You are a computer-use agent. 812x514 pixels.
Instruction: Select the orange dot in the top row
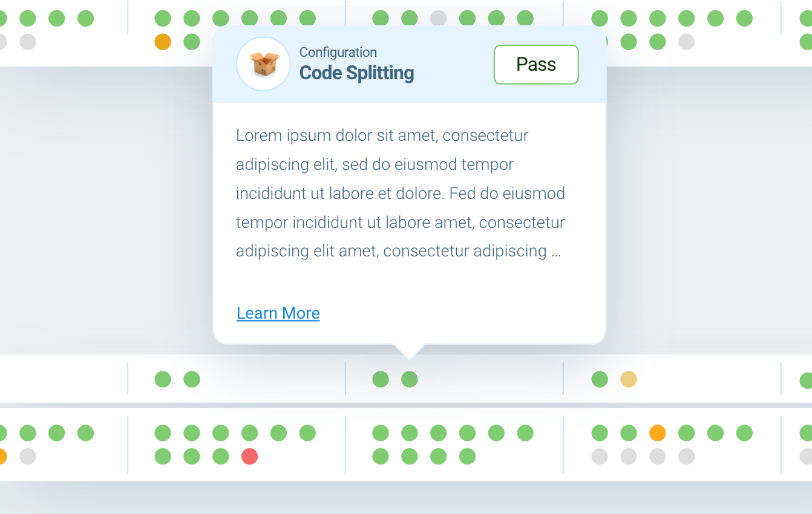163,42
